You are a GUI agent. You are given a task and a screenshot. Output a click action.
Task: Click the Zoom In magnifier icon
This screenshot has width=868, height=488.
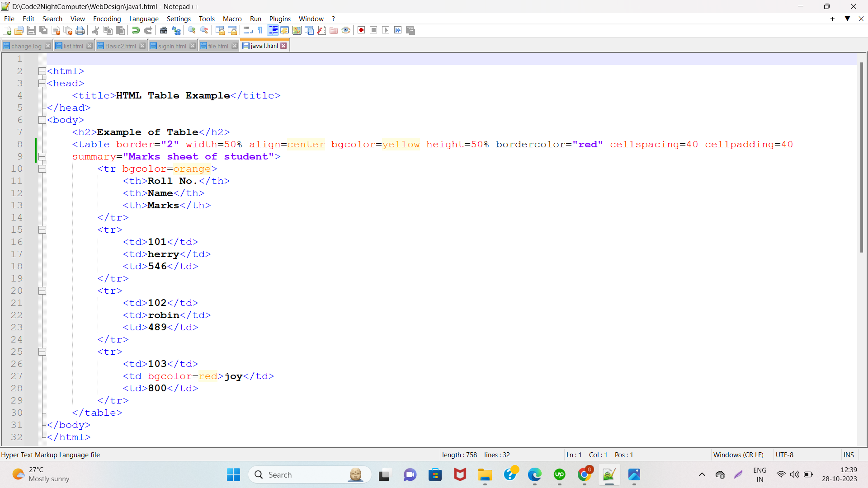[x=192, y=30]
